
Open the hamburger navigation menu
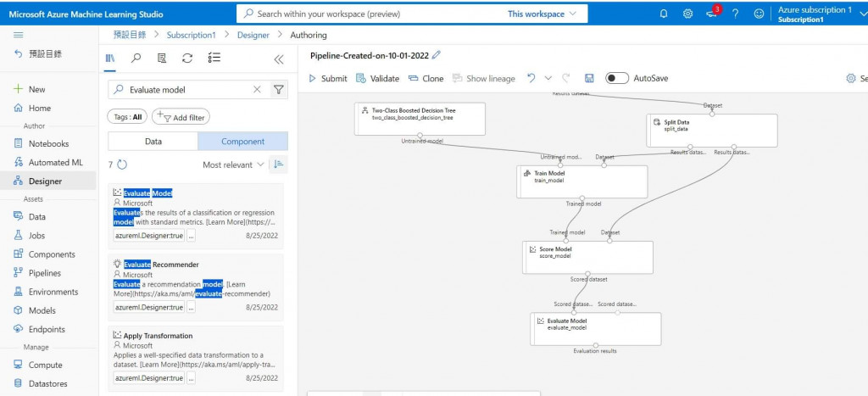tap(19, 35)
